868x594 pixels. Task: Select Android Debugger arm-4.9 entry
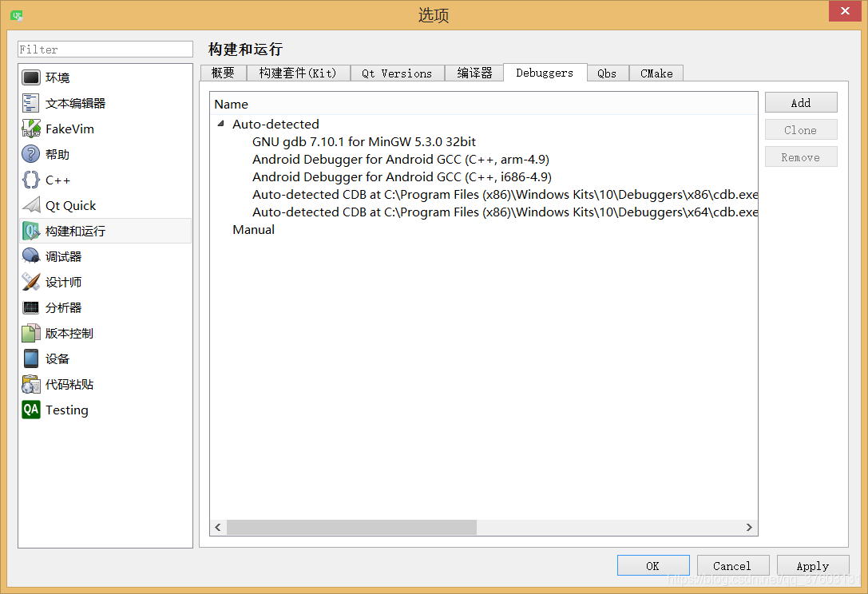click(x=401, y=160)
